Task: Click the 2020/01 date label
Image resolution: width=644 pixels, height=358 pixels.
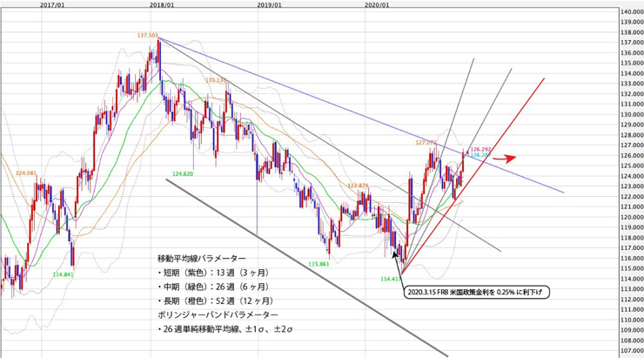Action: [x=377, y=5]
